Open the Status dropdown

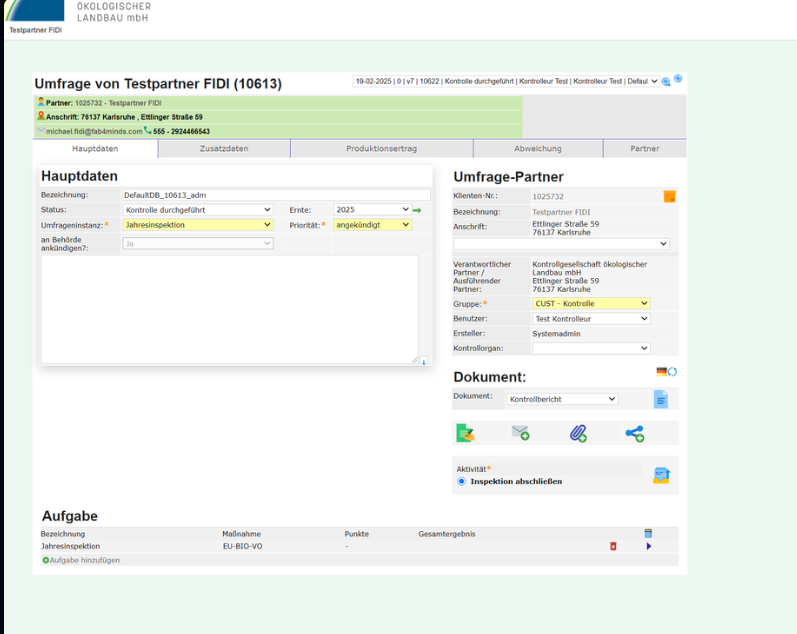tap(197, 210)
